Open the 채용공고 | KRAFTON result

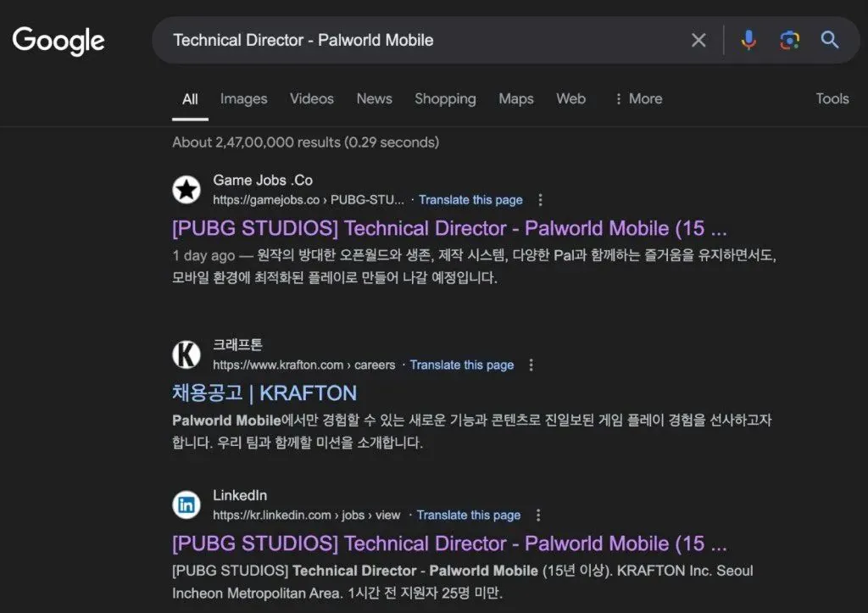(264, 393)
